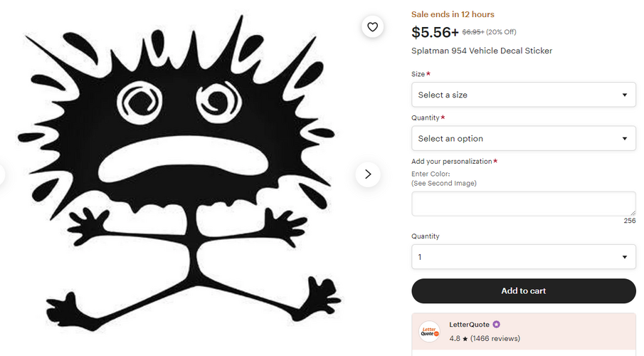Open the LetterQuote shop name link

point(469,325)
